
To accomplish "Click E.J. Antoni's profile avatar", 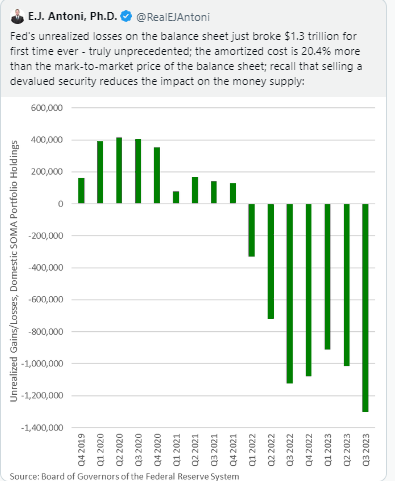I will [x=17, y=16].
